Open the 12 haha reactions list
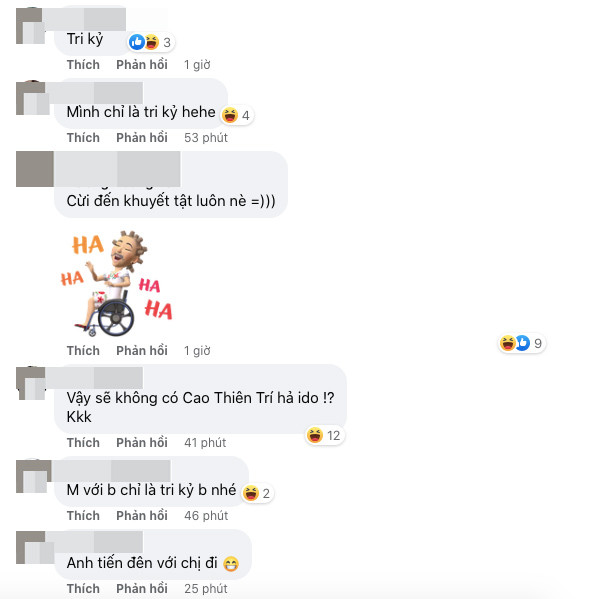591x599 pixels. 325,435
